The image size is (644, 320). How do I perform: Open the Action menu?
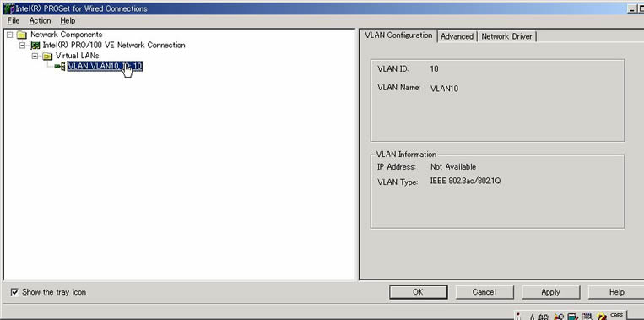pyautogui.click(x=40, y=20)
